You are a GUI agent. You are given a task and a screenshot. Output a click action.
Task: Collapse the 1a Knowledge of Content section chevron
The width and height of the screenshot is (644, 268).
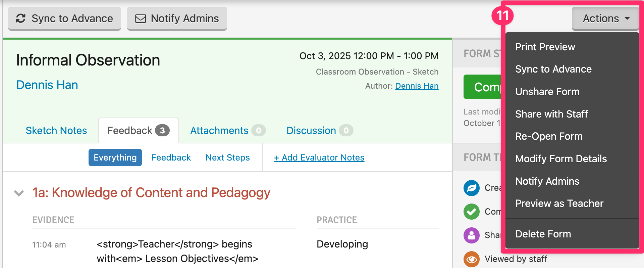coord(19,193)
